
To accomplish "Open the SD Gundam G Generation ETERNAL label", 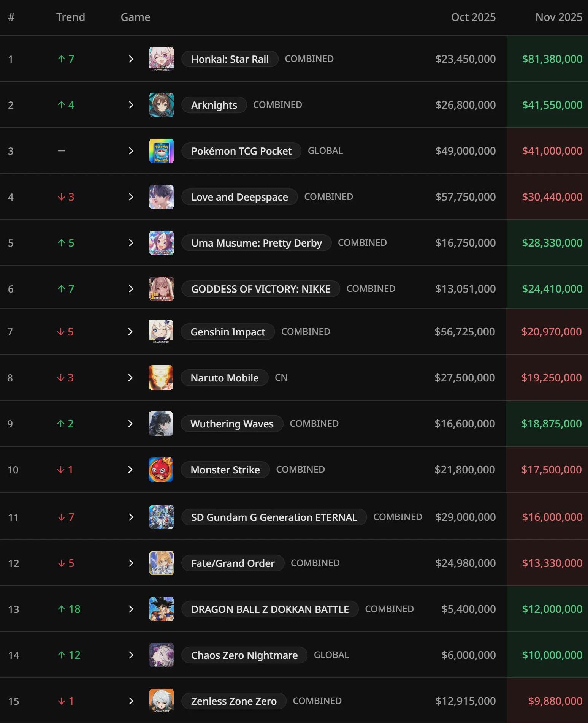I will [274, 517].
